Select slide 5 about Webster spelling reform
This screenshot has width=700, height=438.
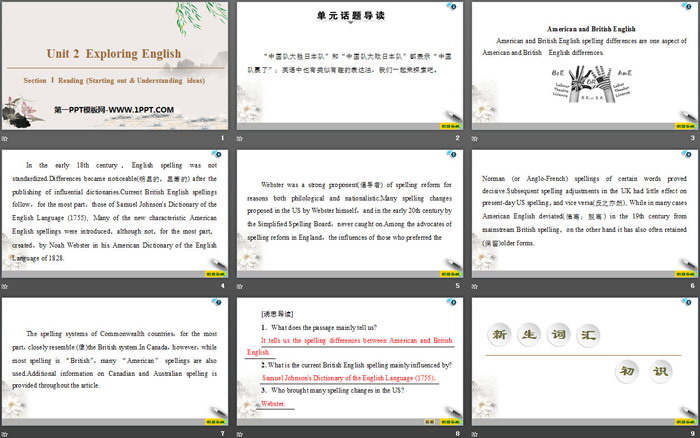tap(350, 213)
